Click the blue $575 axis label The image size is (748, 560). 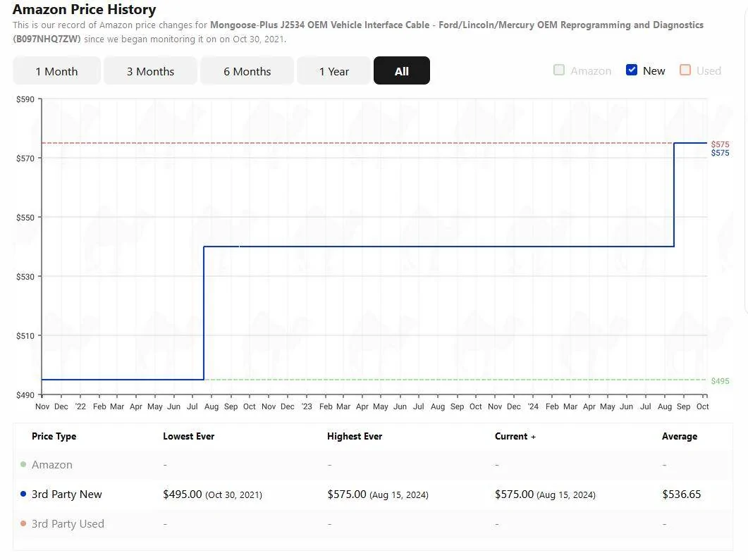click(720, 152)
